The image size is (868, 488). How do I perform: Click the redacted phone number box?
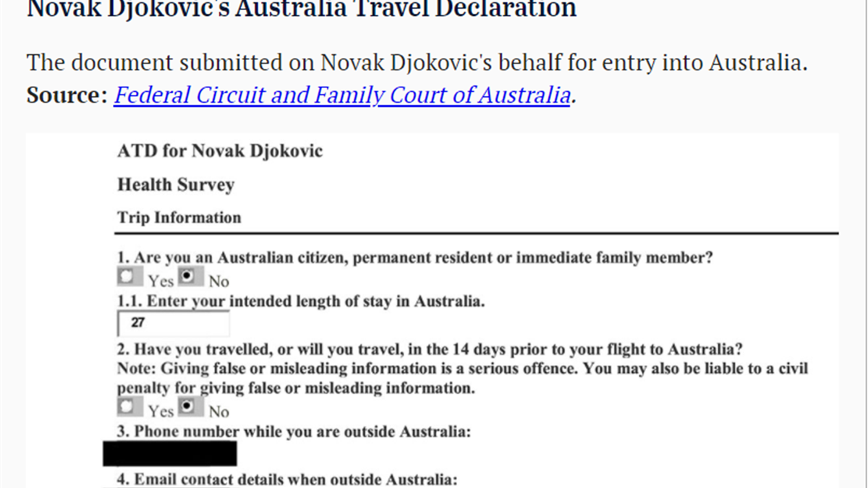pos(170,454)
